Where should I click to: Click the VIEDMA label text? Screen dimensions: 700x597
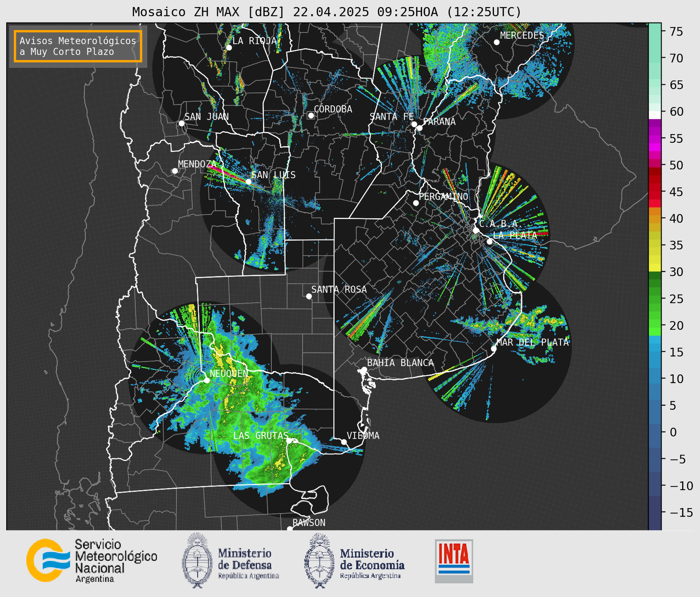coord(363,436)
